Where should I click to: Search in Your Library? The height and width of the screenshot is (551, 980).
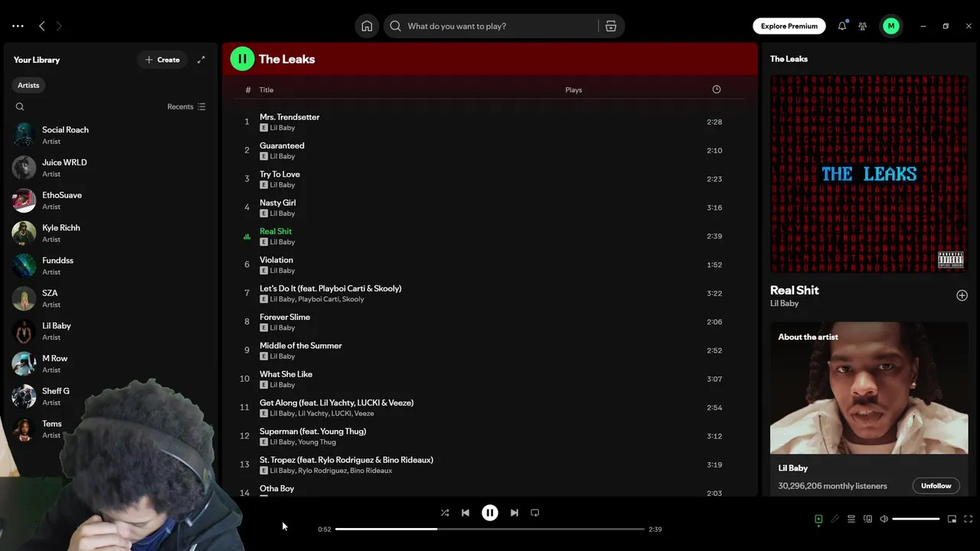point(20,107)
